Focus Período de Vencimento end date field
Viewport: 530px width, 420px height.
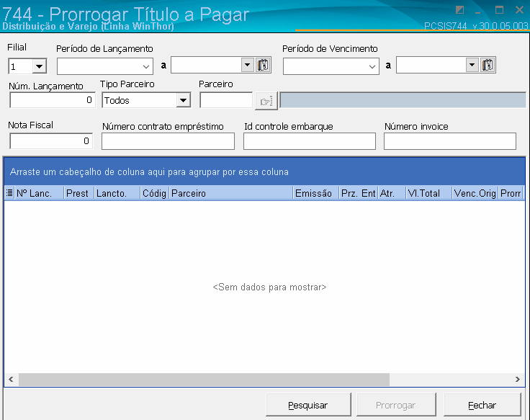431,65
